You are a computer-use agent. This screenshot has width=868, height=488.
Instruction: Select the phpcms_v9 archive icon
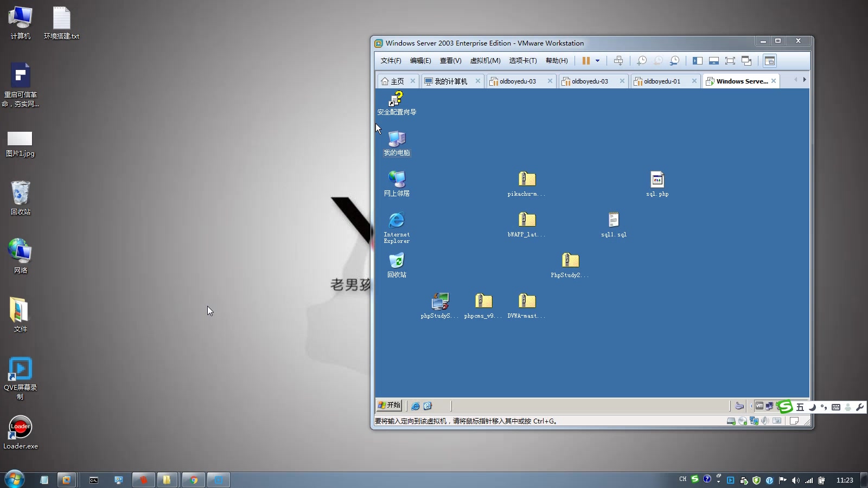click(x=483, y=306)
